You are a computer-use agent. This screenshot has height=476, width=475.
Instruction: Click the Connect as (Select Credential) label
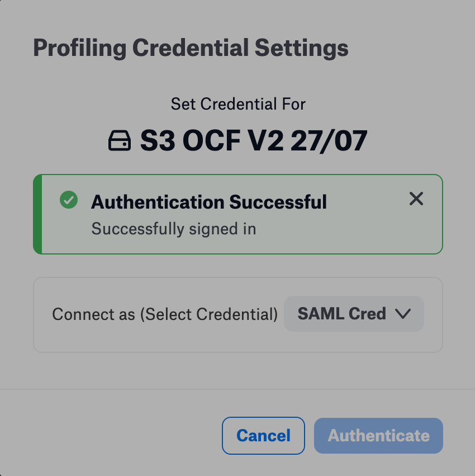(x=165, y=314)
